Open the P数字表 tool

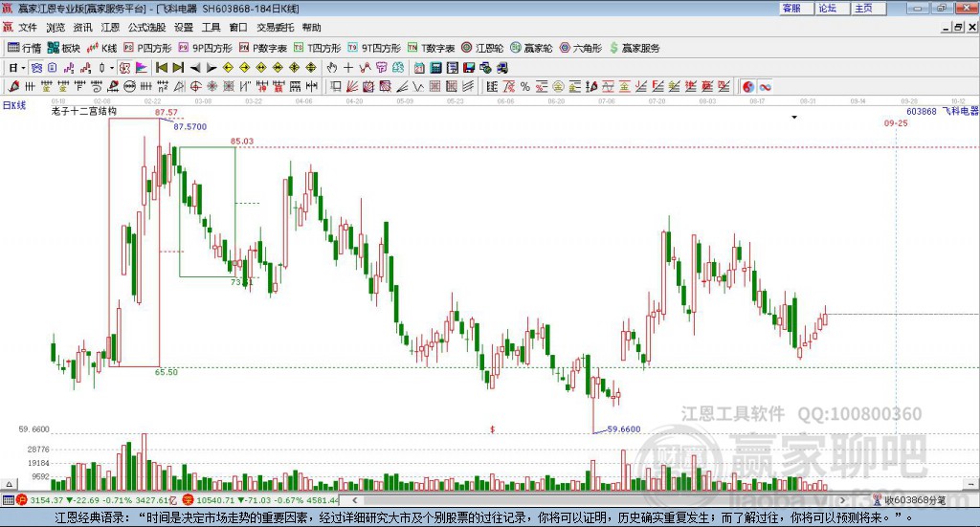pyautogui.click(x=262, y=48)
